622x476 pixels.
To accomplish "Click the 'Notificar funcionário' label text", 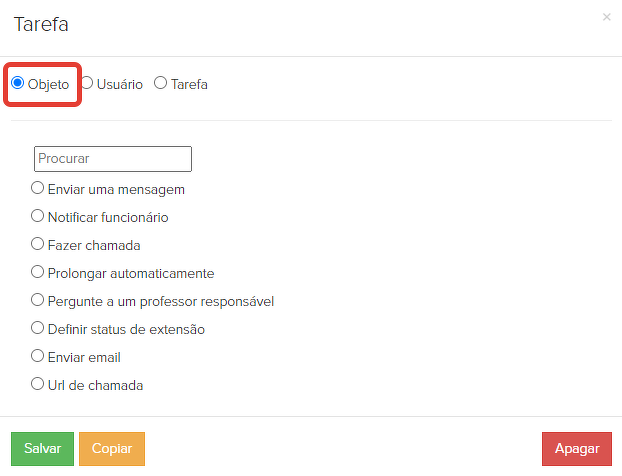I will [x=108, y=217].
